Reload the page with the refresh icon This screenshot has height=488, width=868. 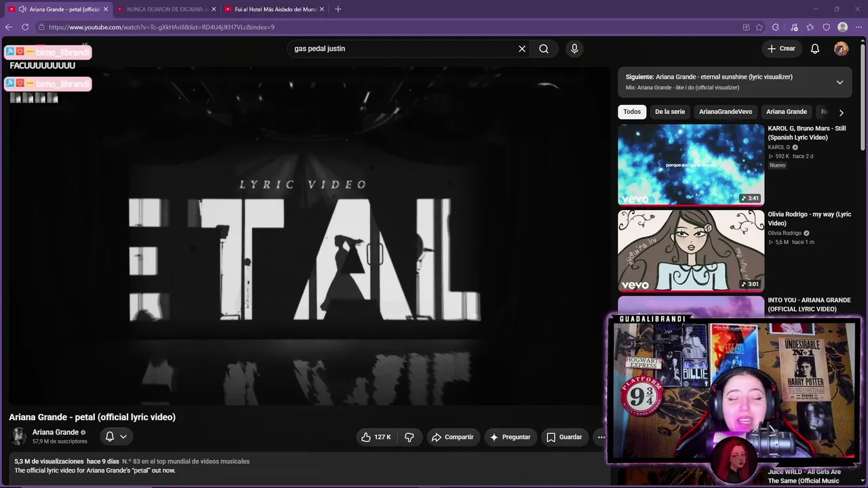(25, 27)
